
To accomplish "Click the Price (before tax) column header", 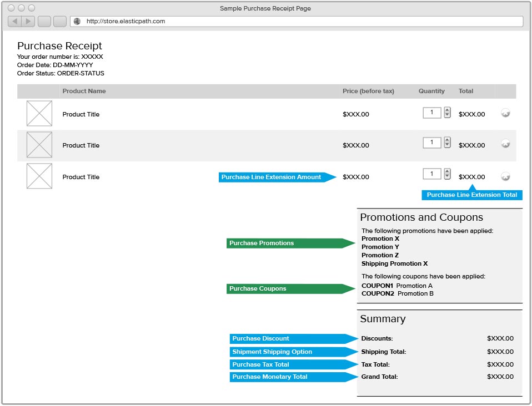I will click(x=368, y=91).
